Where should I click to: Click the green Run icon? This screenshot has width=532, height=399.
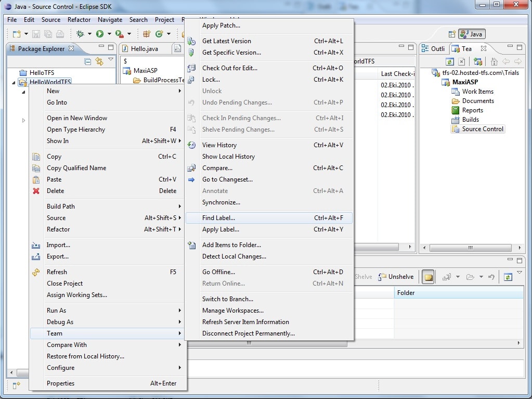(x=100, y=34)
